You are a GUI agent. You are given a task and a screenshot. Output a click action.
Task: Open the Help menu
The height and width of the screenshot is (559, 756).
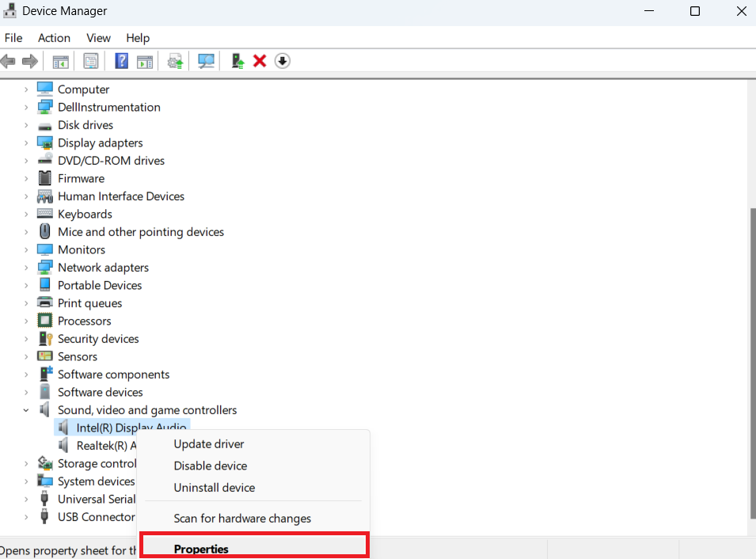[138, 38]
